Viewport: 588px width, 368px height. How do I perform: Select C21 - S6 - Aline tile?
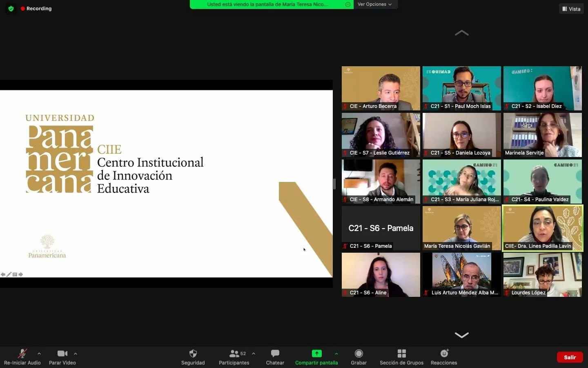381,275
